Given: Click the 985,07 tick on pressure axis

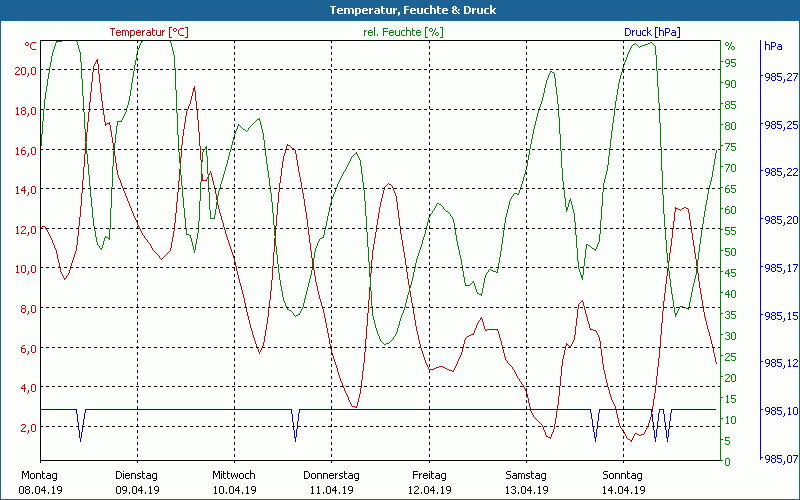Looking at the screenshot, I should [780, 459].
